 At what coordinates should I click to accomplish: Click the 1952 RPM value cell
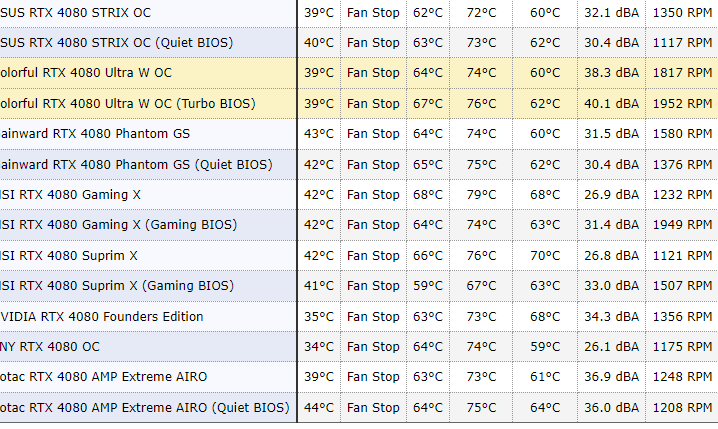point(679,103)
